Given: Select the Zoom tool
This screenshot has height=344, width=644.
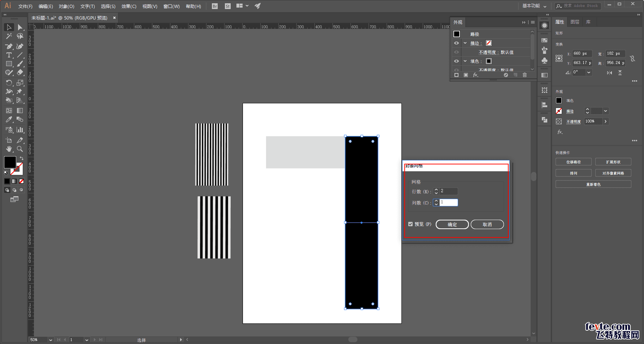Looking at the screenshot, I should (20, 149).
